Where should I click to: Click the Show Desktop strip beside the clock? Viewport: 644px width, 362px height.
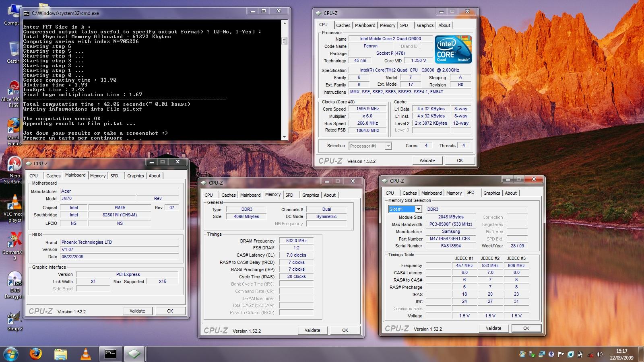641,354
